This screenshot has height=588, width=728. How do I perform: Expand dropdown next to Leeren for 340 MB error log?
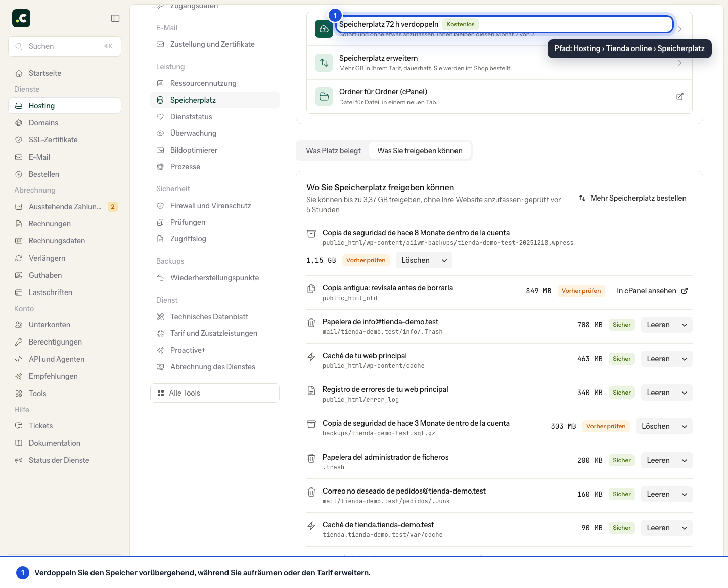tap(685, 393)
